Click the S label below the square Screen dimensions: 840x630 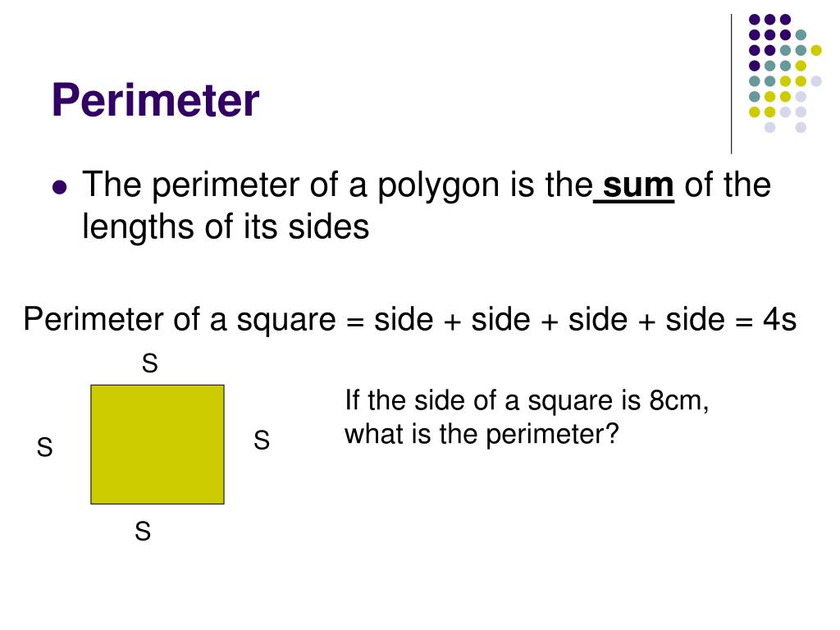(143, 532)
